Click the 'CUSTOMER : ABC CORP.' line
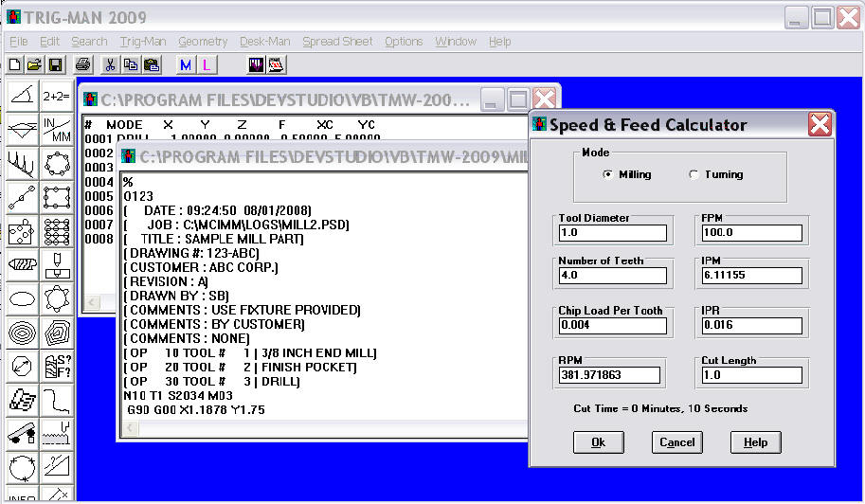The image size is (865, 504). [201, 267]
